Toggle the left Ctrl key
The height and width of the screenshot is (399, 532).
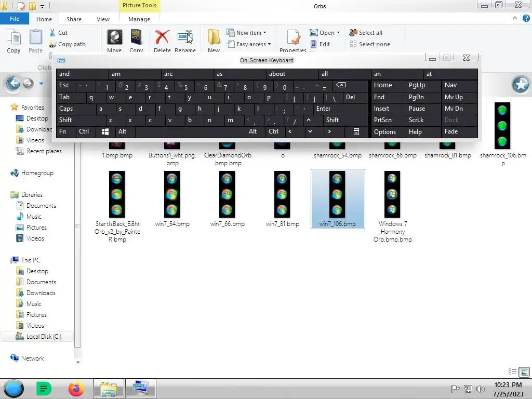click(86, 131)
